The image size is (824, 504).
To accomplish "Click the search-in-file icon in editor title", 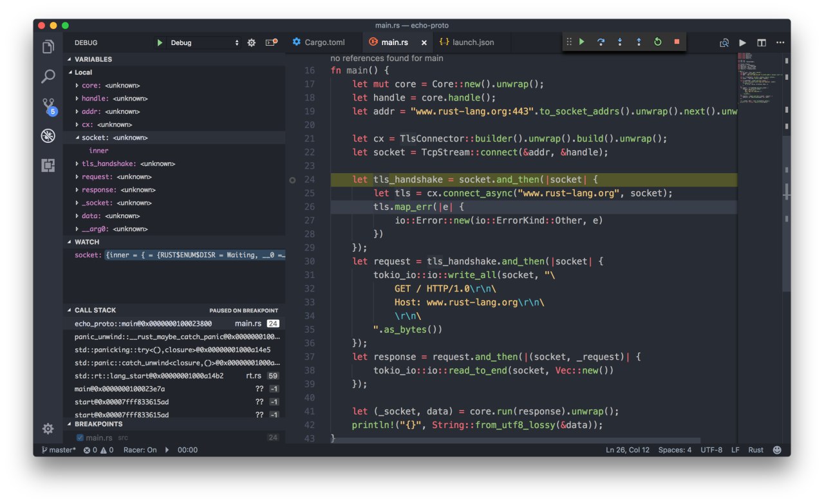I will pos(724,42).
